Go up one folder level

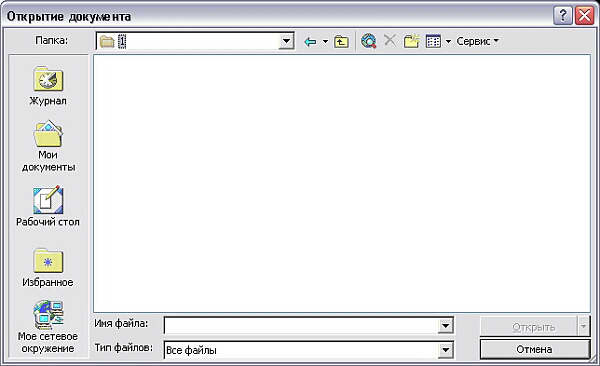(x=341, y=41)
